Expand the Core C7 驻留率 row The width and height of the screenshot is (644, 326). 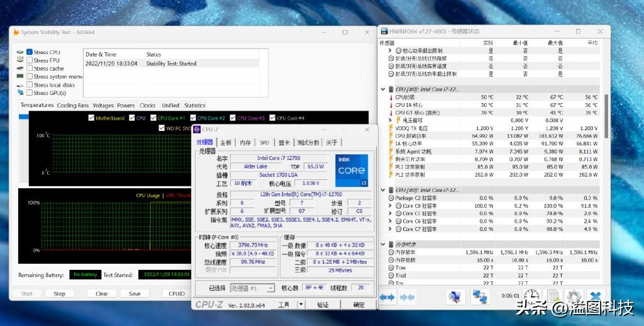point(390,229)
